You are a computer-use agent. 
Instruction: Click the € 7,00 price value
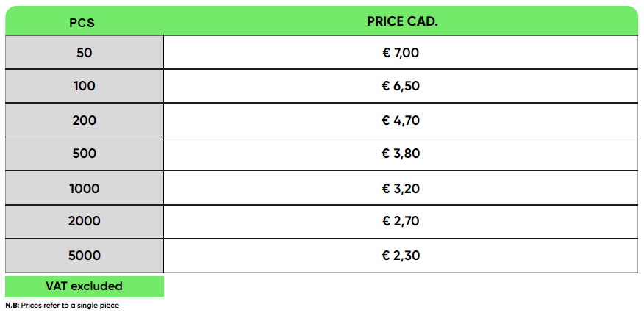pos(401,53)
